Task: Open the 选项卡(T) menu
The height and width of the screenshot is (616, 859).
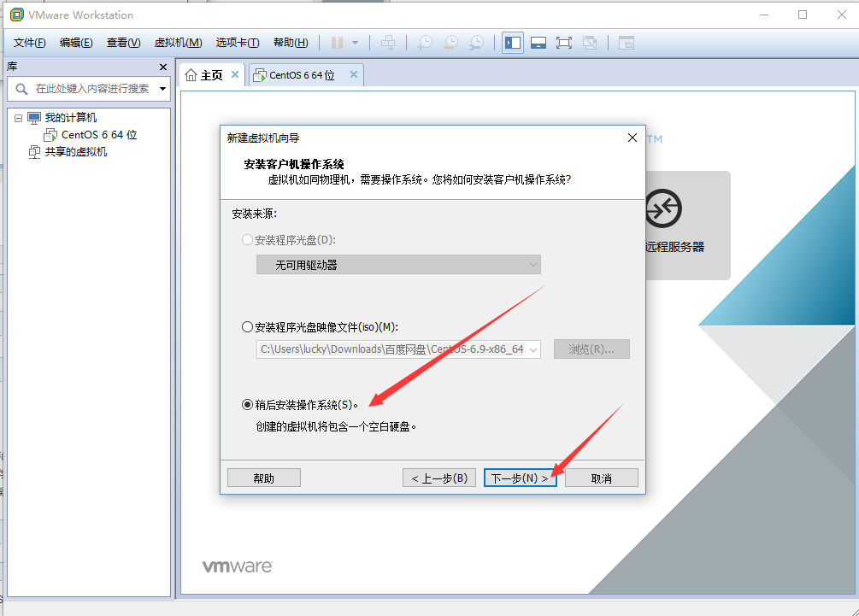Action: pos(238,43)
